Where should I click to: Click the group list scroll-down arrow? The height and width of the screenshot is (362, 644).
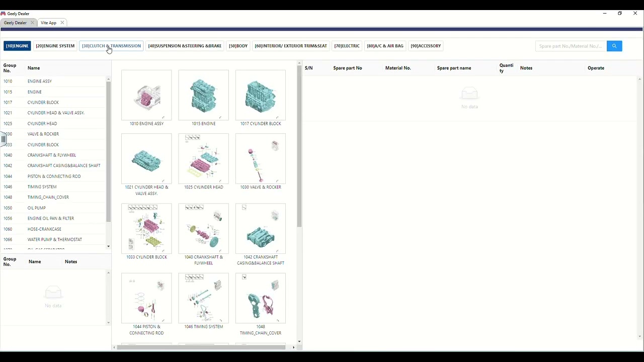(108, 246)
